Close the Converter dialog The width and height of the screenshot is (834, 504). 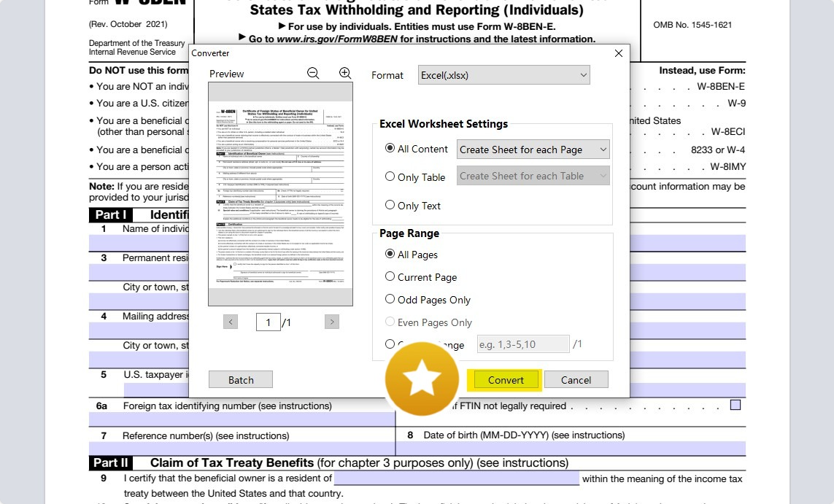click(x=618, y=53)
